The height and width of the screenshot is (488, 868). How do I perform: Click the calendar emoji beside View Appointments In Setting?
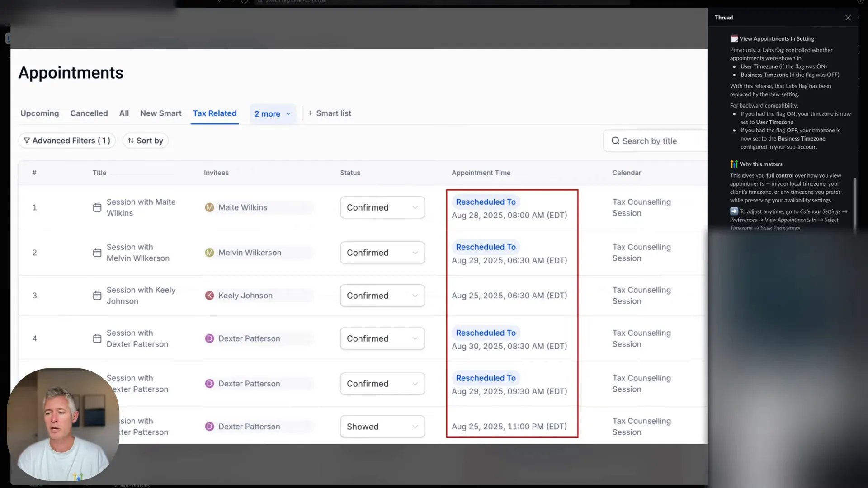tap(734, 39)
